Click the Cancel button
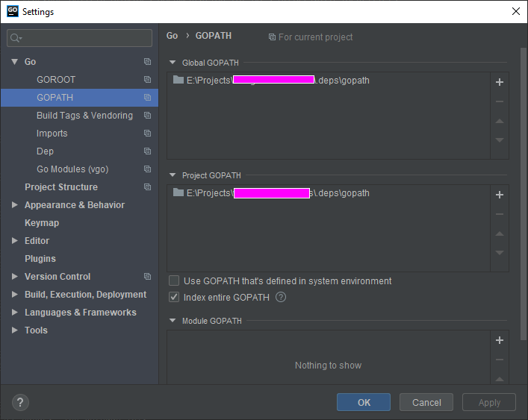The height and width of the screenshot is (420, 528). point(426,402)
